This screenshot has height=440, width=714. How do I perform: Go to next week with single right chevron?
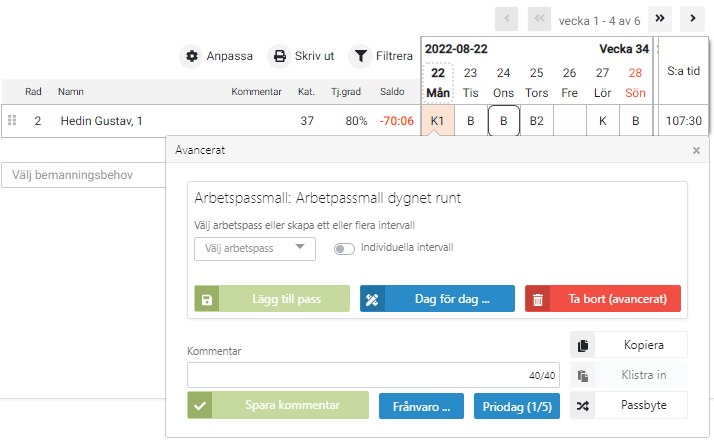693,19
